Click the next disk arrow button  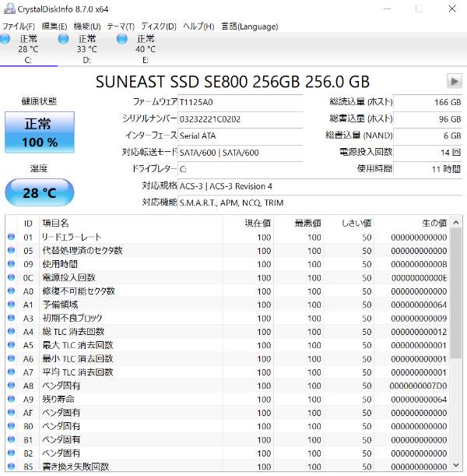click(x=455, y=81)
